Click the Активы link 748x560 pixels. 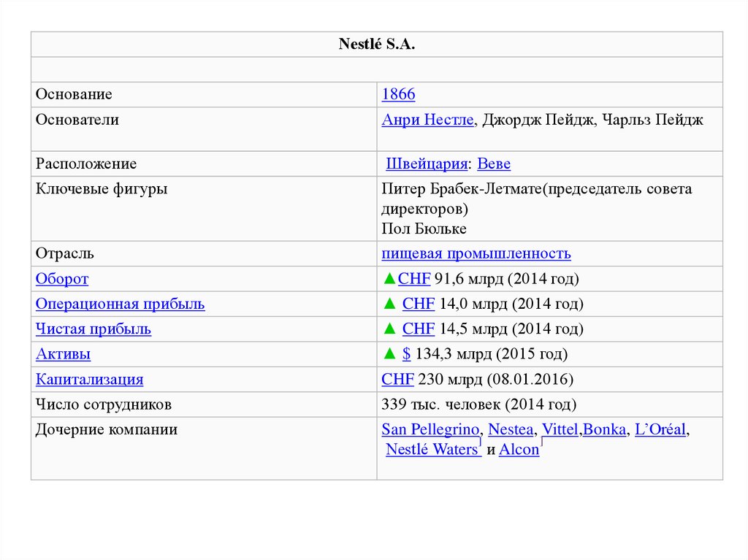(x=64, y=355)
